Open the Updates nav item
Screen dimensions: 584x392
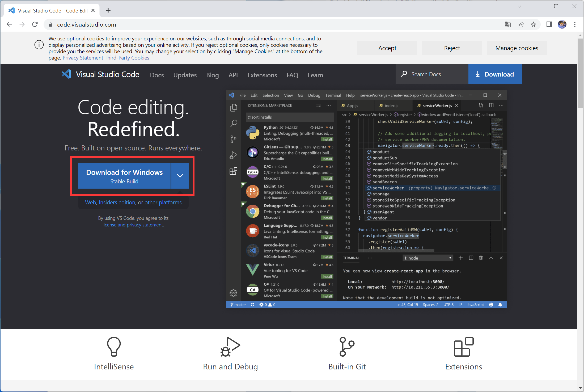tap(185, 75)
